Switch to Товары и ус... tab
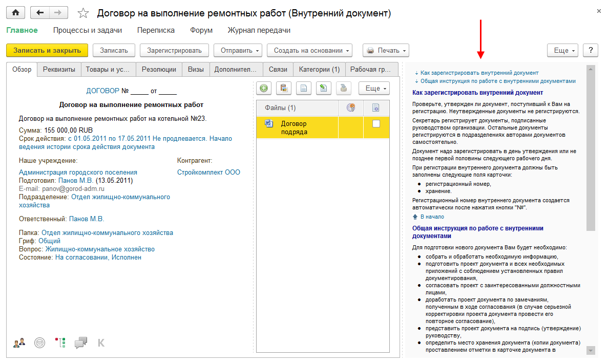The image size is (608, 364). [x=108, y=70]
